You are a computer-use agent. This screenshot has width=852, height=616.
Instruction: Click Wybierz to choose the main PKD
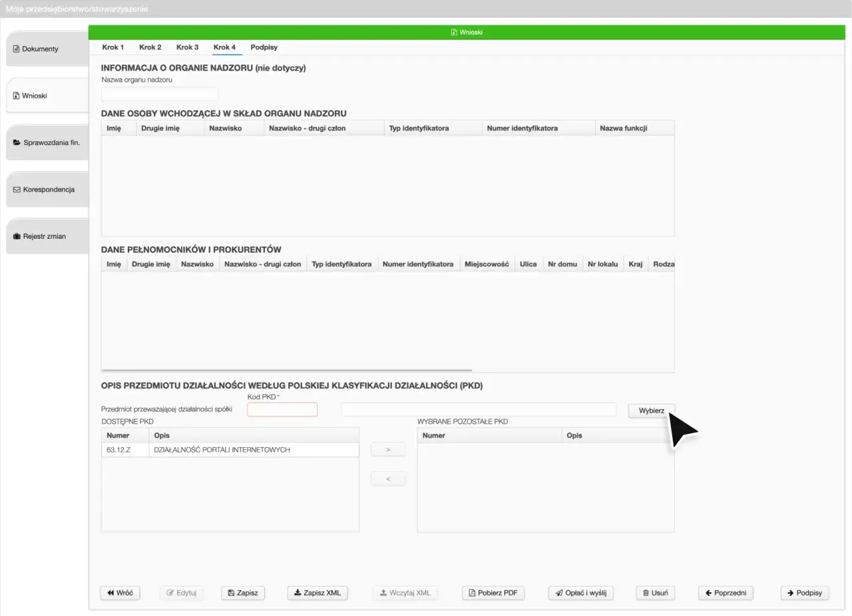pos(651,410)
